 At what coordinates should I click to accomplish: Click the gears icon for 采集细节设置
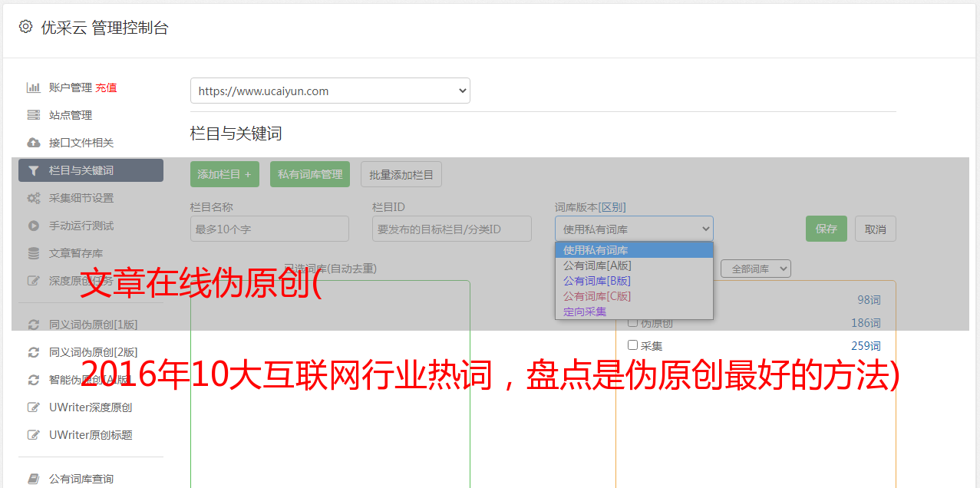[34, 198]
